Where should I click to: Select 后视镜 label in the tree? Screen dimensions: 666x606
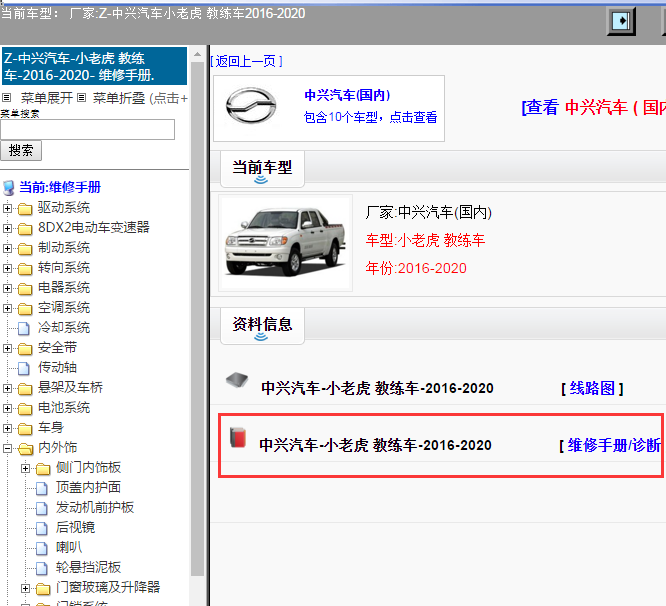tap(76, 527)
